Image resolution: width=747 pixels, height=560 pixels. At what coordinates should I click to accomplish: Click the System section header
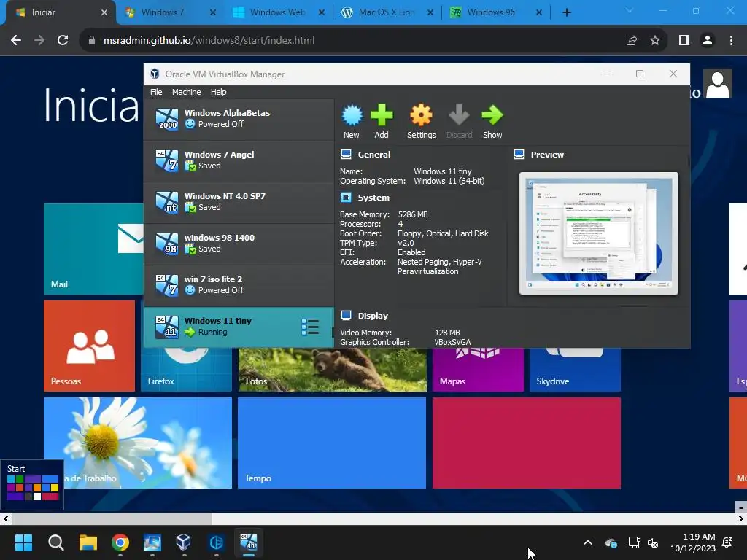point(373,197)
